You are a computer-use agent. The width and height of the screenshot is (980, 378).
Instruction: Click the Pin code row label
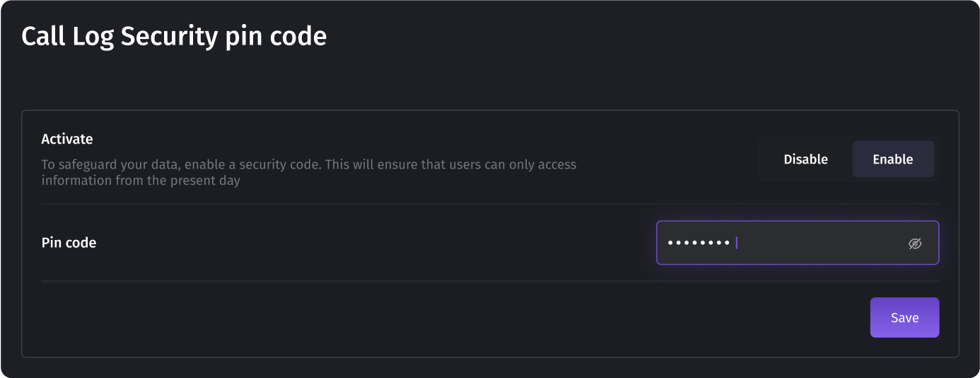tap(69, 242)
